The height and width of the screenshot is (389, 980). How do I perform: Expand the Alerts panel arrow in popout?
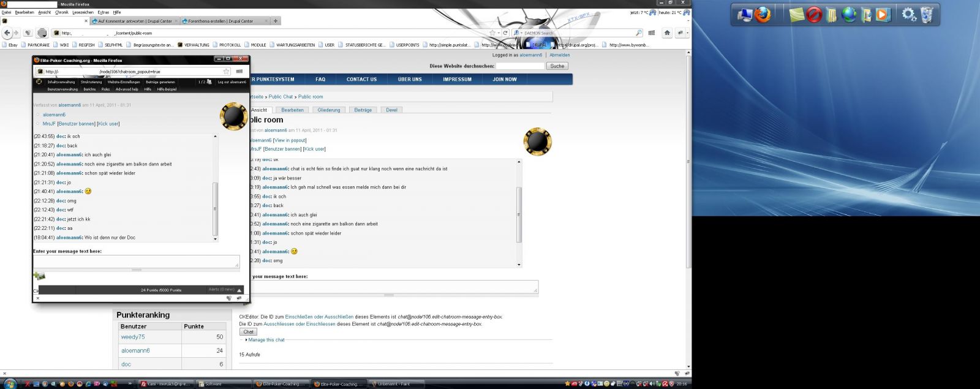(239, 290)
